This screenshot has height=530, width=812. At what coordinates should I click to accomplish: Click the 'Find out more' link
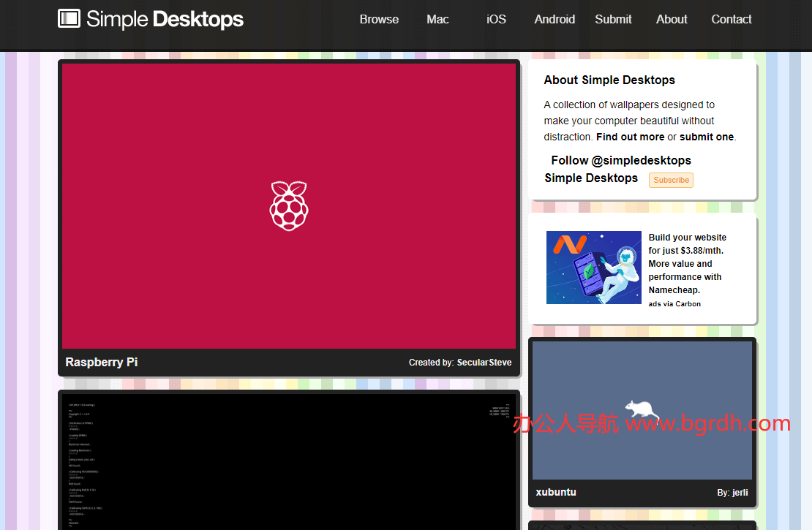(630, 137)
